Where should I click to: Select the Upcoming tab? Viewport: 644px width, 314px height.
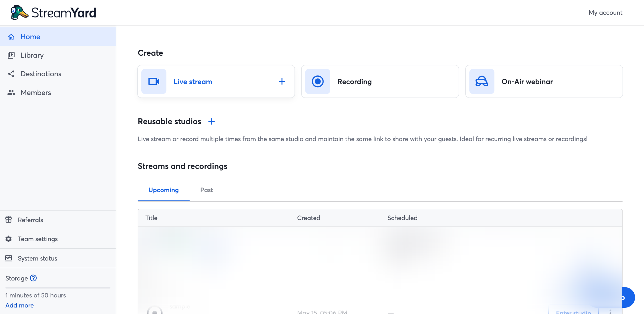point(164,190)
